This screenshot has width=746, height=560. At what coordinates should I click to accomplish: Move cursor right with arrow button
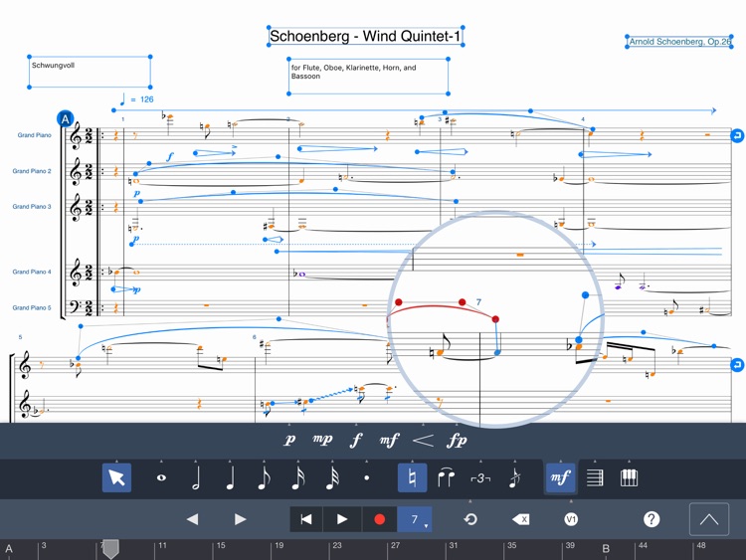(241, 519)
